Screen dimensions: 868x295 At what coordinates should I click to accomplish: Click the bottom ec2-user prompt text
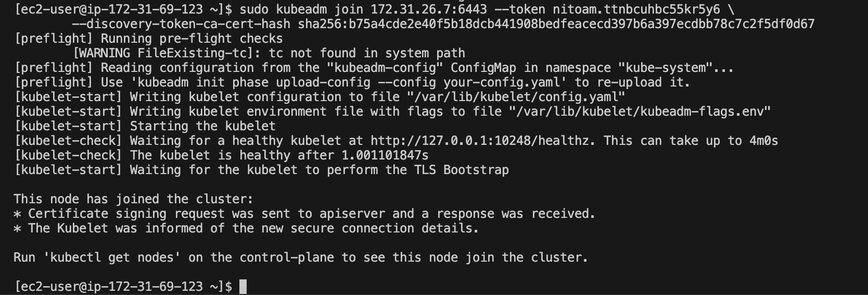point(124,287)
